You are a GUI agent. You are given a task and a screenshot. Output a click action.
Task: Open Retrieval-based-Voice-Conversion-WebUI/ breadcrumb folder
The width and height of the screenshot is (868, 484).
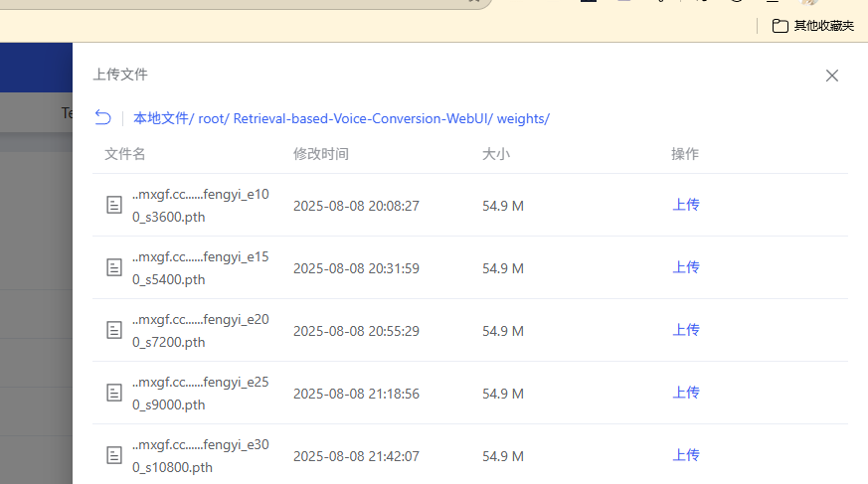point(363,118)
